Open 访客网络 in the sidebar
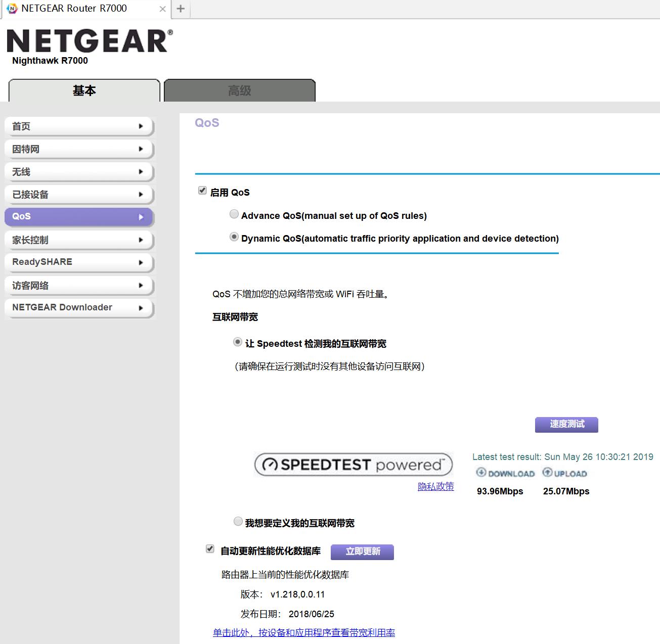Screen dimensions: 660x644 pyautogui.click(x=79, y=286)
